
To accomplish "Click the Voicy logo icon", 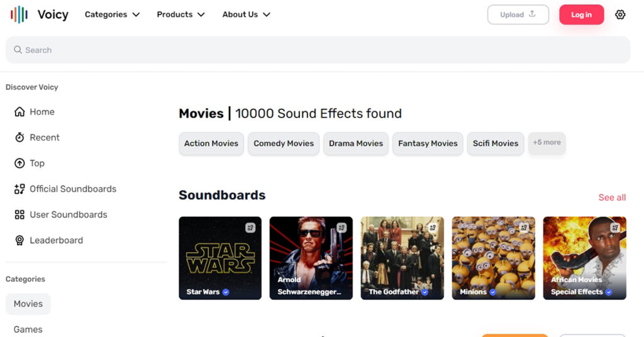I will click(x=19, y=14).
